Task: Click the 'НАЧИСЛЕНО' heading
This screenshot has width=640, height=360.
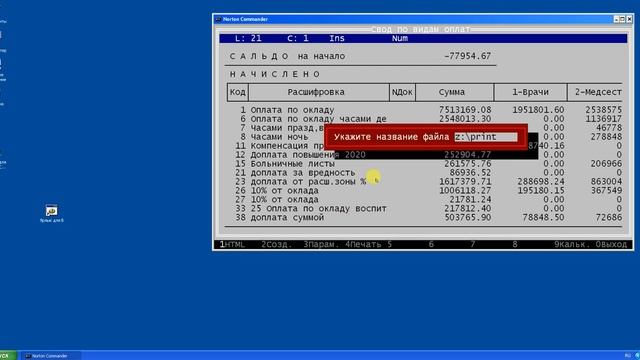Action: coord(274,74)
